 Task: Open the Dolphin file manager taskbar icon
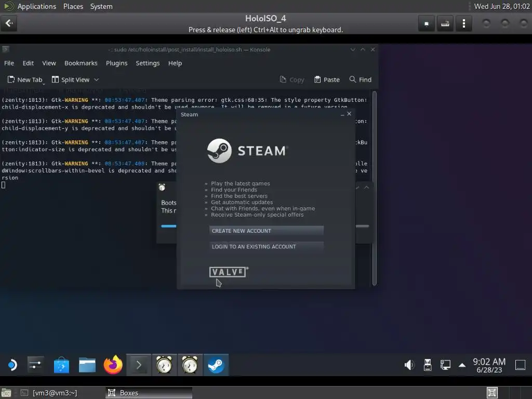tap(87, 365)
